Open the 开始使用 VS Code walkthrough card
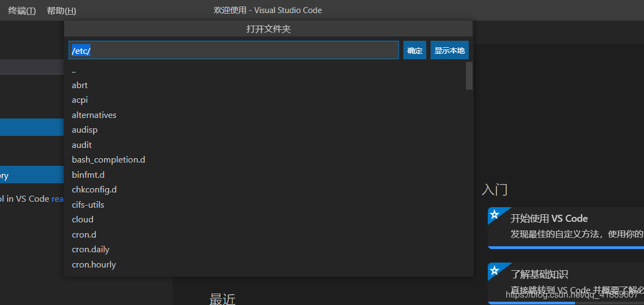 (566, 227)
